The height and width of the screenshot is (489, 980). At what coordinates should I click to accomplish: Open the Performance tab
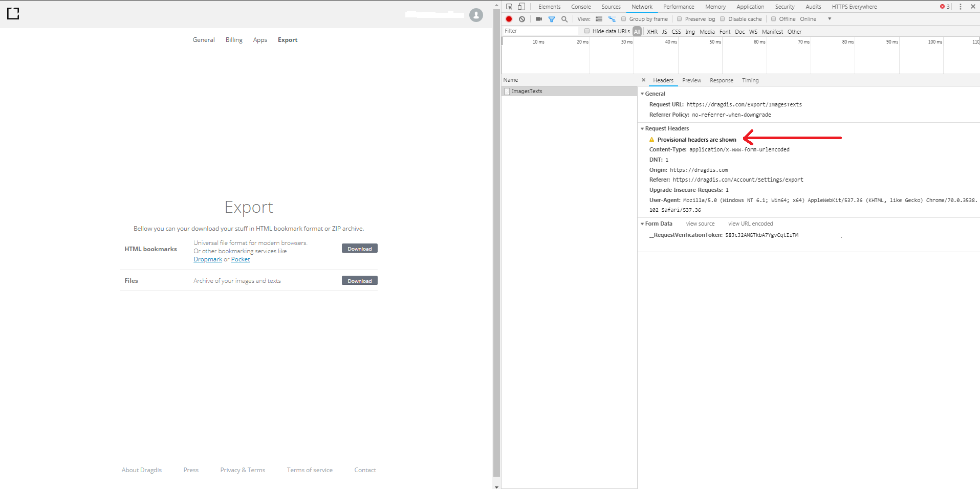(x=679, y=7)
